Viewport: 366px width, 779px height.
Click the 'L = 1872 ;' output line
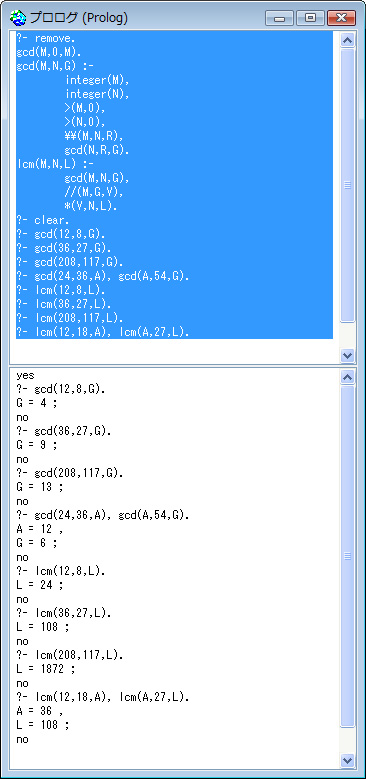[x=46, y=669]
